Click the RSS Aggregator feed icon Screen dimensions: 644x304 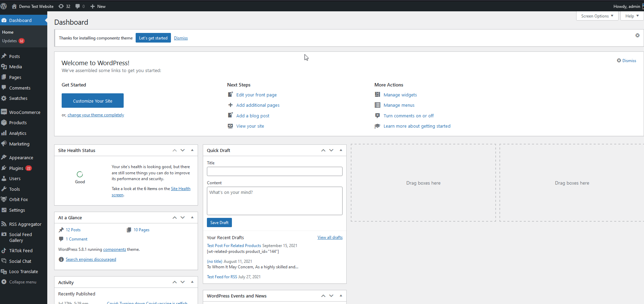[x=4, y=224]
